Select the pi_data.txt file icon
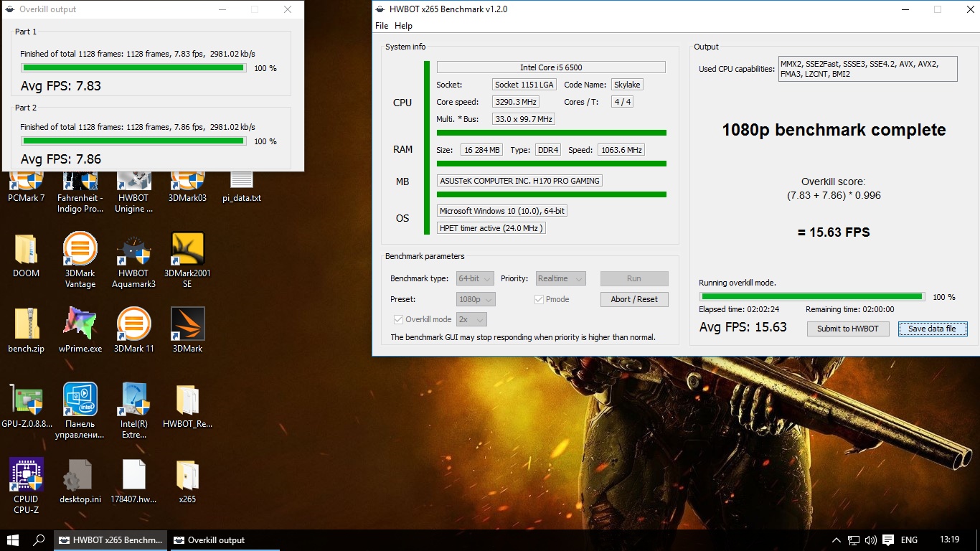Screen dimensions: 980x551 242,188
